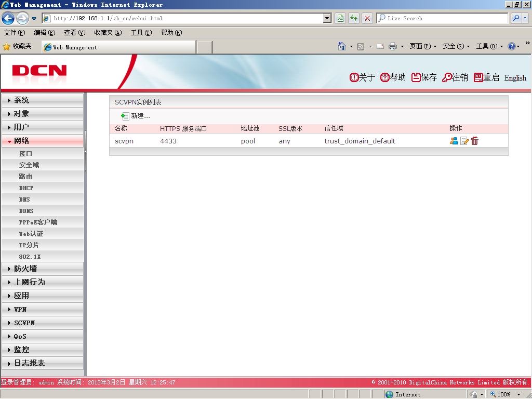Expand the 日志报表 sidebar section
The image size is (532, 399).
43,363
